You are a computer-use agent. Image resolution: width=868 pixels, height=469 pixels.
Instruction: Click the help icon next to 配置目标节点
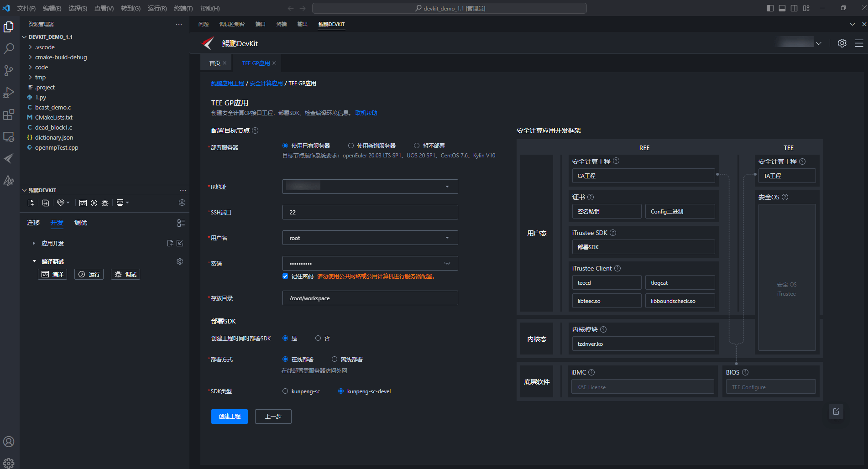(x=255, y=130)
